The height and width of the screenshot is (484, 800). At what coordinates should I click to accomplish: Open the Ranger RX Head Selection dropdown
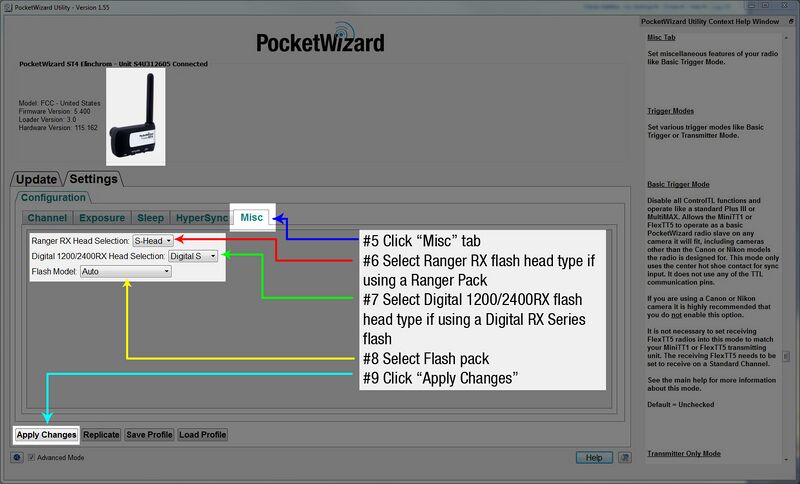click(153, 241)
